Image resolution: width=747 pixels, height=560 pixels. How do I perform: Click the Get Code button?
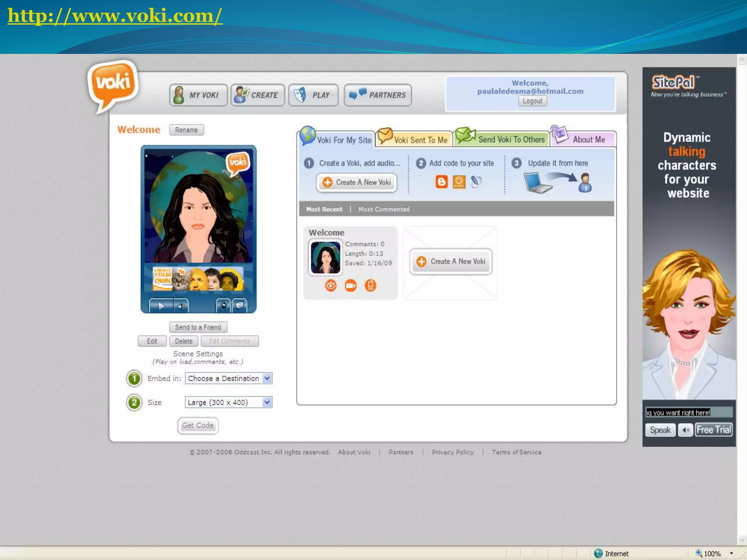tap(198, 425)
